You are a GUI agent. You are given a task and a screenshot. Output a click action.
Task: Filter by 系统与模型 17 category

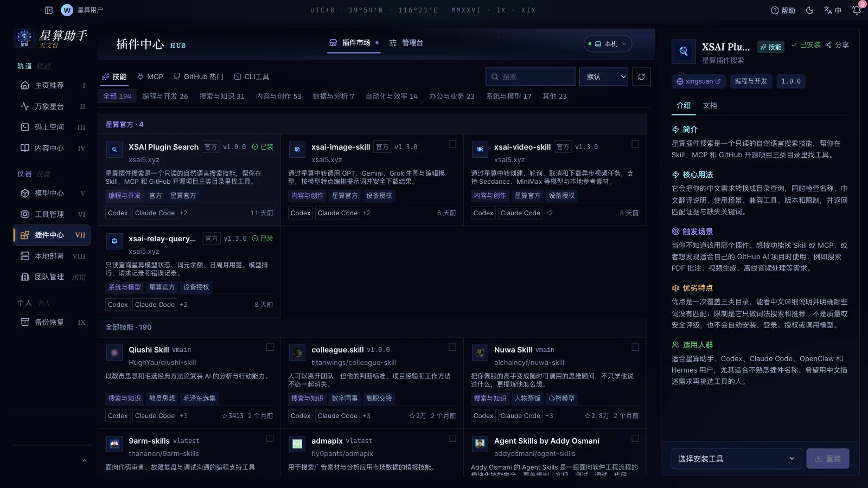pyautogui.click(x=508, y=97)
